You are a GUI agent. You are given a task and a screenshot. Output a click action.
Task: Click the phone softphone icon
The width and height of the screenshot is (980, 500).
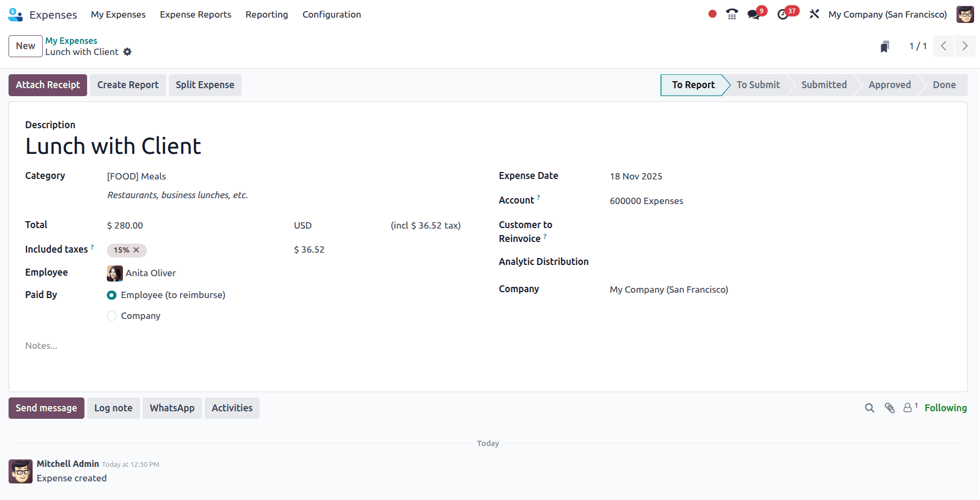[x=732, y=14]
